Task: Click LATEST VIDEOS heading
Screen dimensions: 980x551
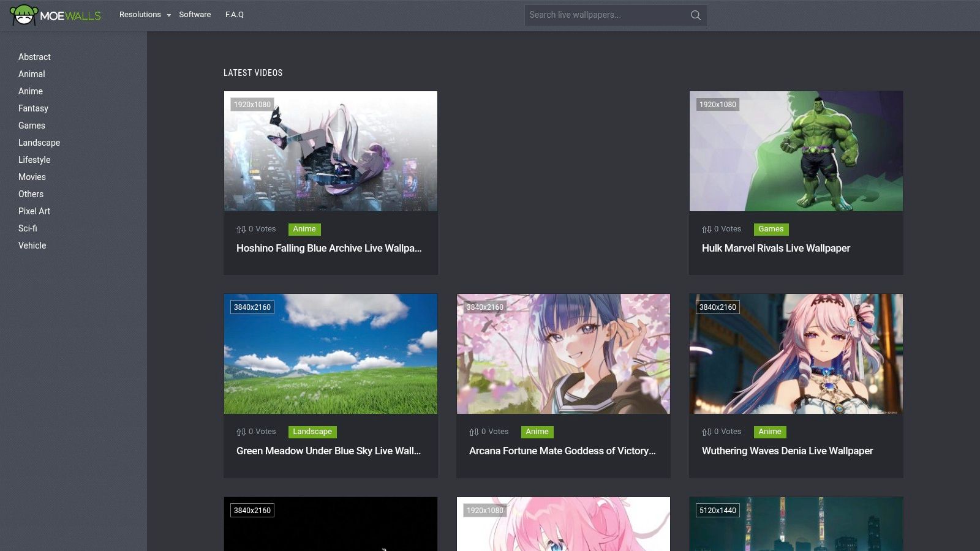Action: (x=253, y=73)
